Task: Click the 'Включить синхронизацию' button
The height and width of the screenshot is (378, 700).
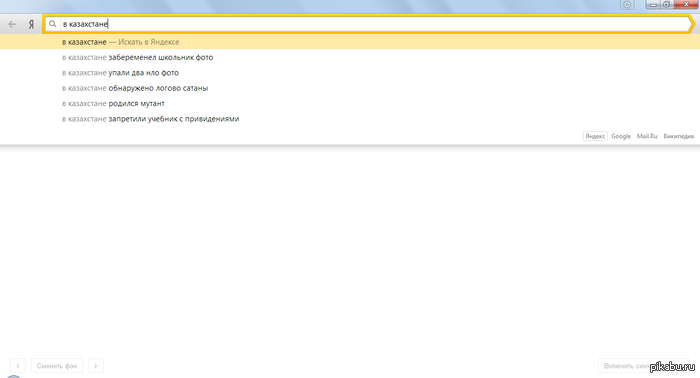Action: click(644, 366)
